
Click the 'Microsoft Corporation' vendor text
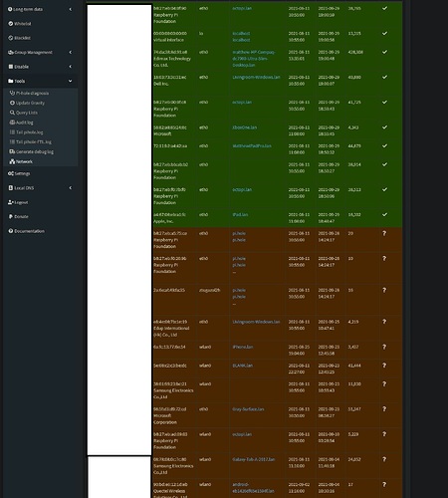165,419
